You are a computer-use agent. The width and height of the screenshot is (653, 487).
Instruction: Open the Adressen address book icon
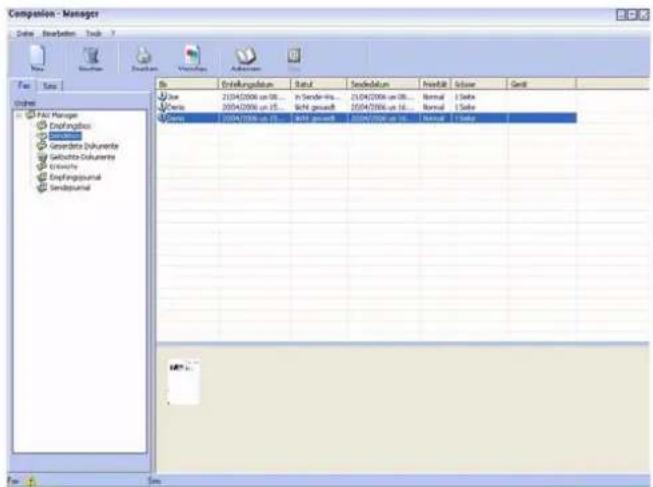pos(246,55)
